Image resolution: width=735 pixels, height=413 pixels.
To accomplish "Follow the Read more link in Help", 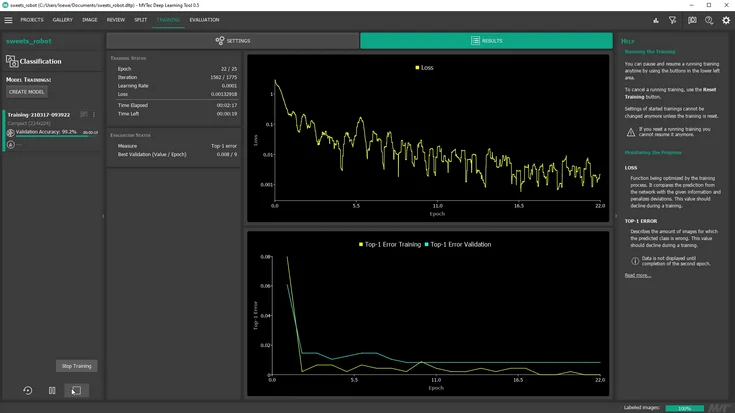I will tap(637, 275).
